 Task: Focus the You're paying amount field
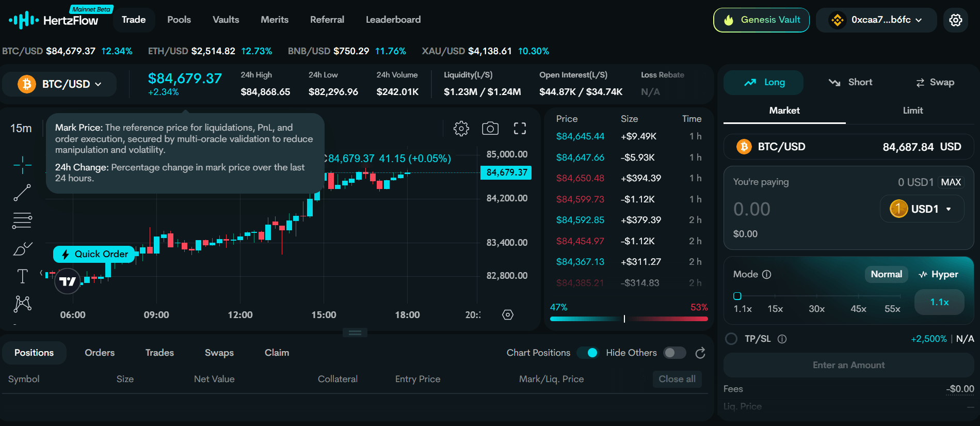[802, 209]
